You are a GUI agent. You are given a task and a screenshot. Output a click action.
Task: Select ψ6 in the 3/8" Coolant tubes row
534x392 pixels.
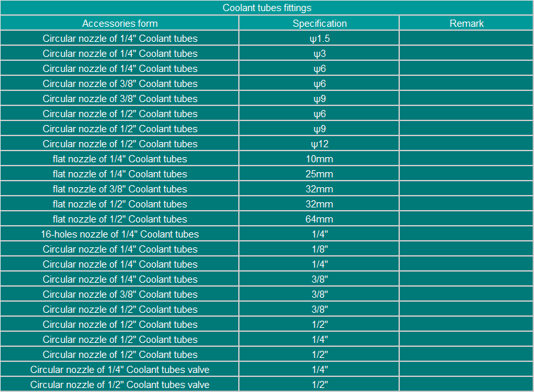pos(319,84)
